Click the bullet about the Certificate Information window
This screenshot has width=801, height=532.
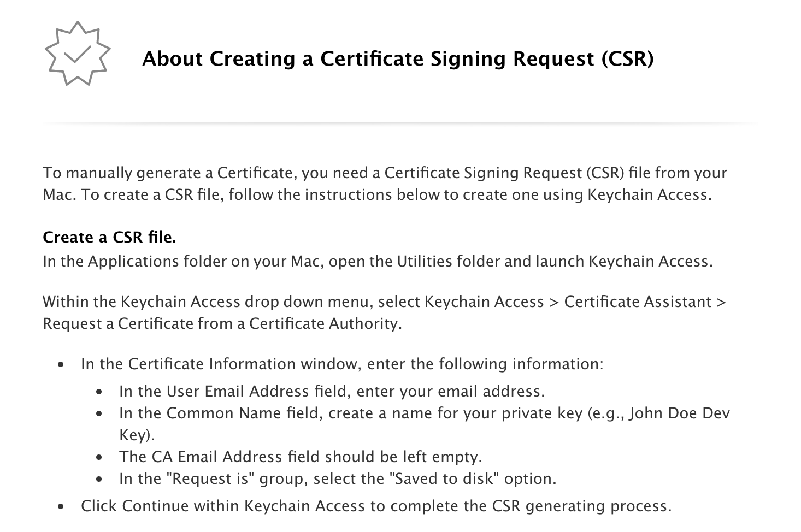[342, 364]
